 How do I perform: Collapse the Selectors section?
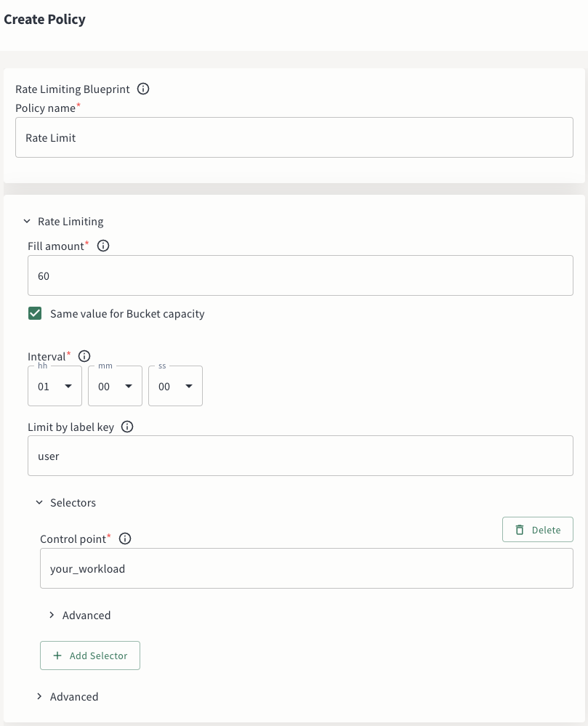[39, 503]
